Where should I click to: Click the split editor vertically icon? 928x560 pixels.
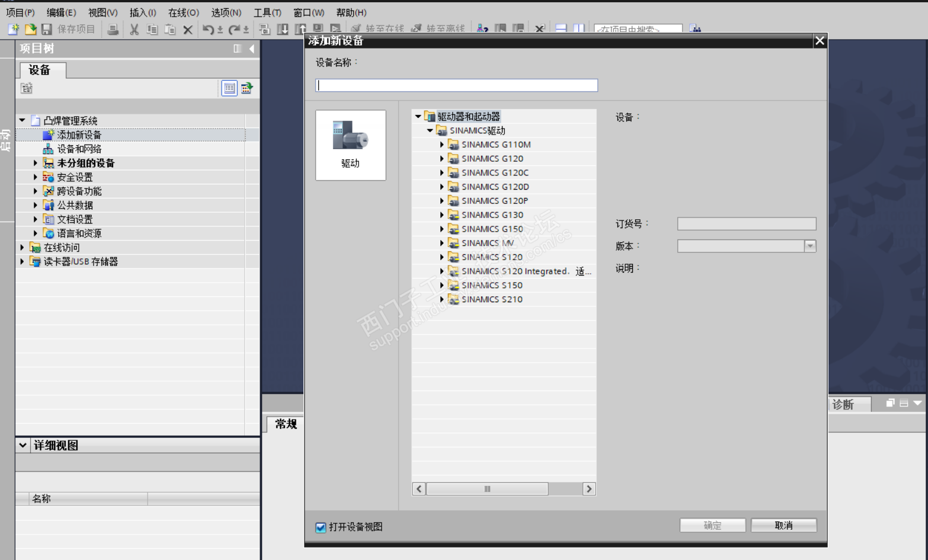tap(579, 29)
